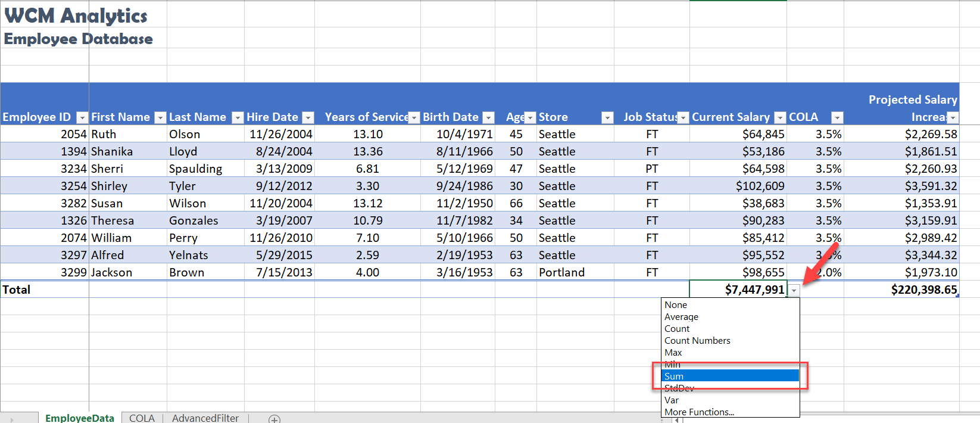Select the PT job status cell

tap(652, 169)
